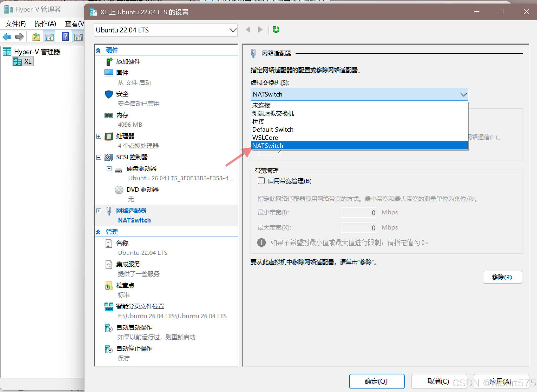Viewport: 537px width, 392px height.
Task: Click Forward arrow in Hyper-V Manager toolbar
Action: pyautogui.click(x=19, y=37)
